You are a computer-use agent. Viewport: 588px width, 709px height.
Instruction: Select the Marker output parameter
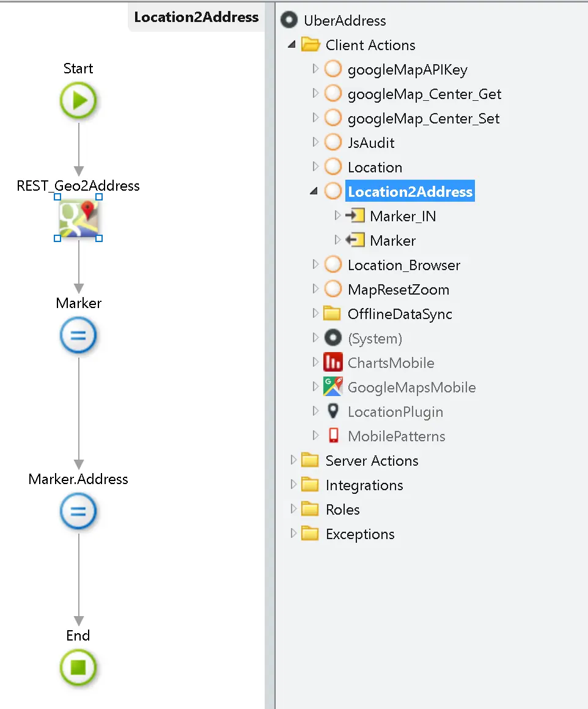click(394, 240)
